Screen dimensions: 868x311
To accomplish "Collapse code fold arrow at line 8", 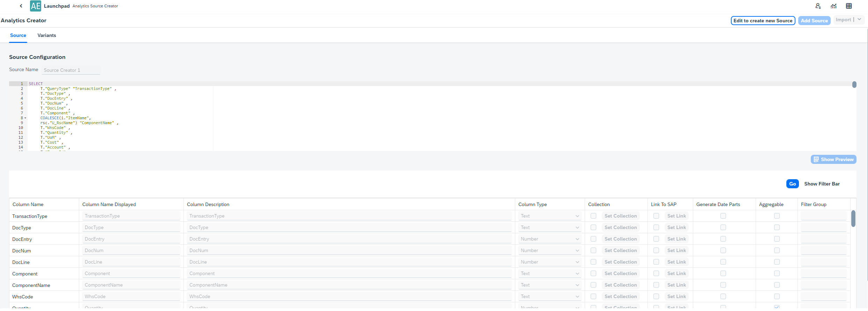I will [x=25, y=118].
